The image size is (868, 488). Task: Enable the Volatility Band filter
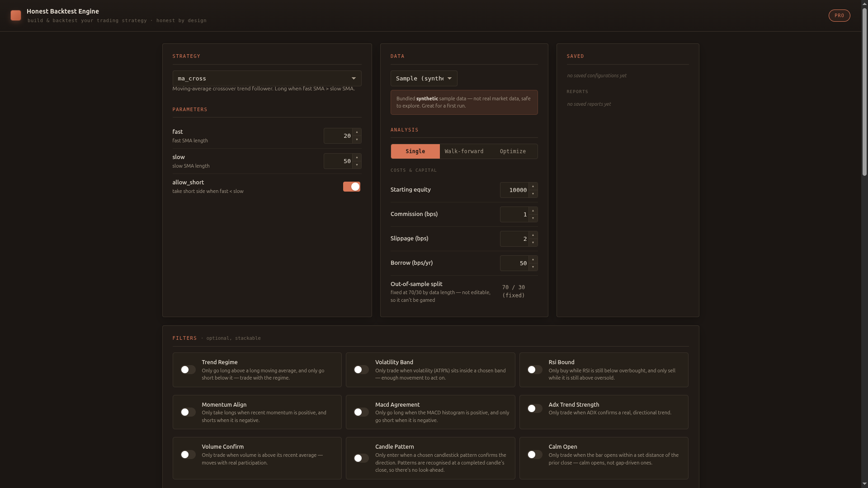coord(361,370)
